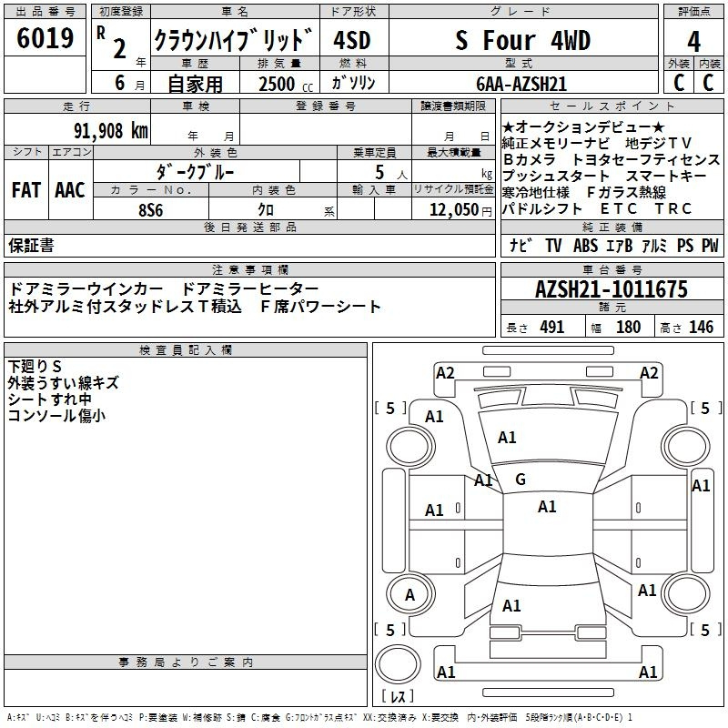
Task: Select the アルミ alloy wheel indicator
Action: click(x=654, y=246)
